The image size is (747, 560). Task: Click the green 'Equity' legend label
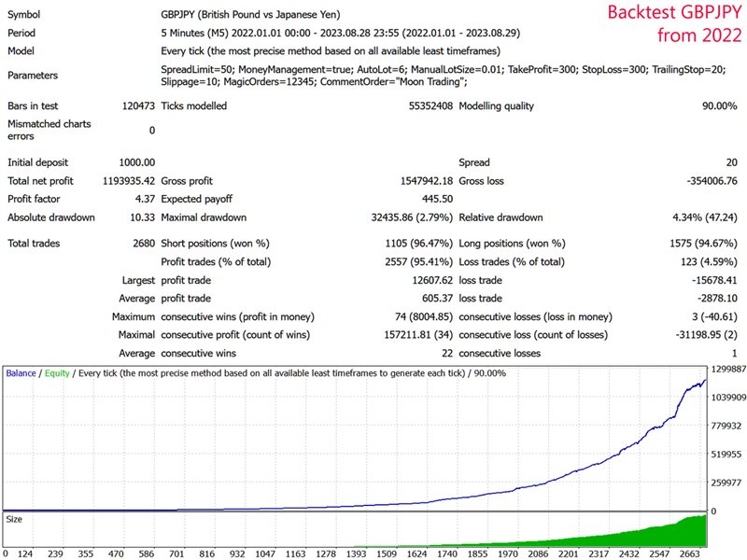pos(57,373)
